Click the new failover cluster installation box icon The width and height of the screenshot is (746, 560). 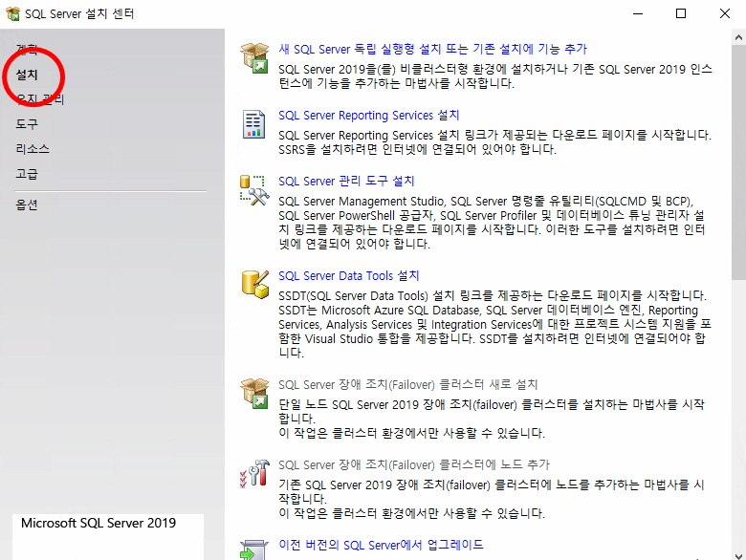(254, 393)
